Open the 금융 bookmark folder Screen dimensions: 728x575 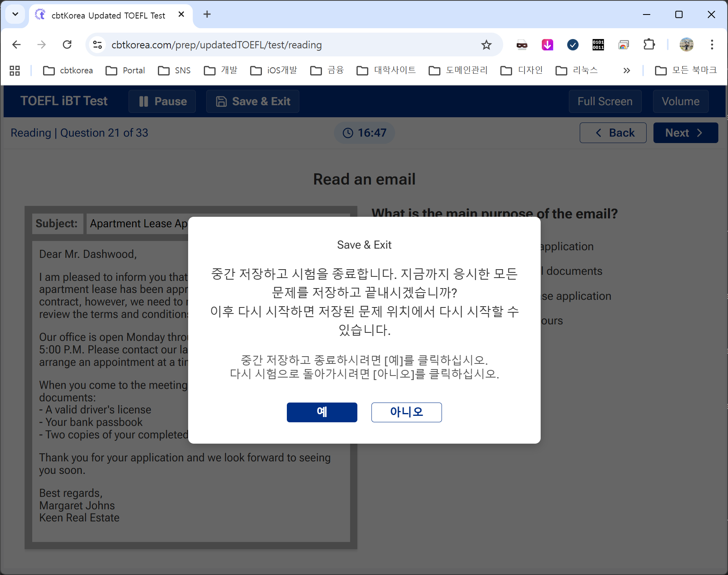(x=327, y=71)
